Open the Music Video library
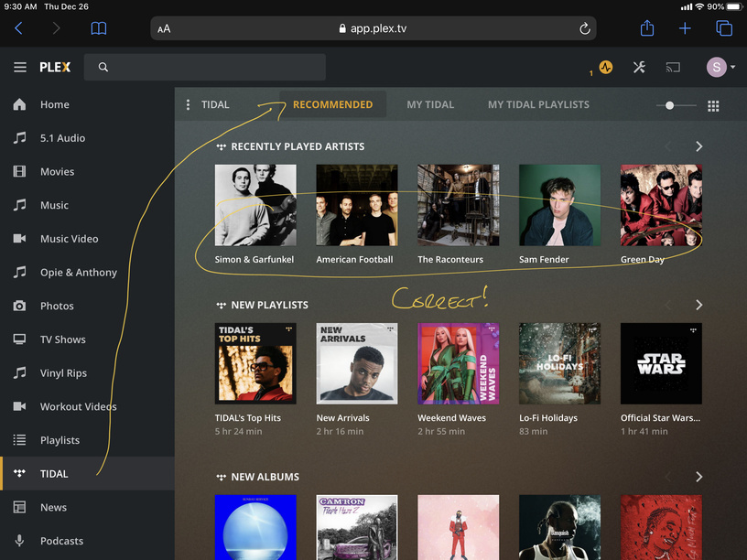The image size is (747, 560). tap(87, 239)
